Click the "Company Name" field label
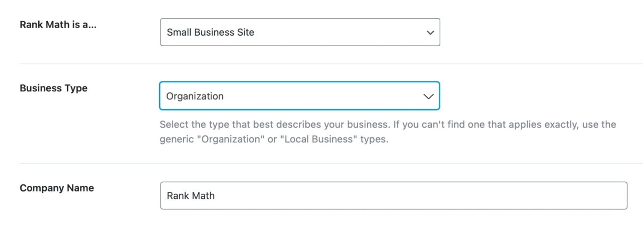The image size is (644, 227). (56, 188)
